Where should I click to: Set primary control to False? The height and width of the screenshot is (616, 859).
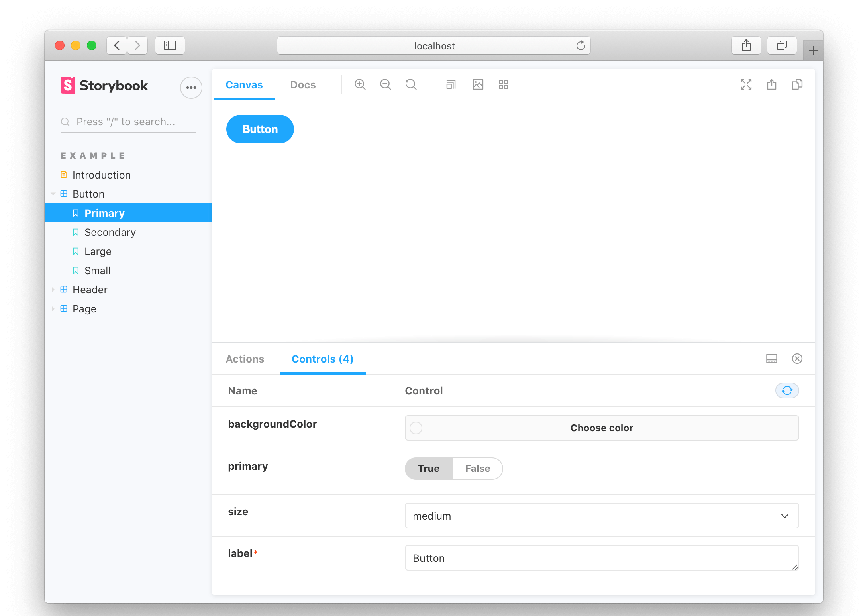coord(478,468)
